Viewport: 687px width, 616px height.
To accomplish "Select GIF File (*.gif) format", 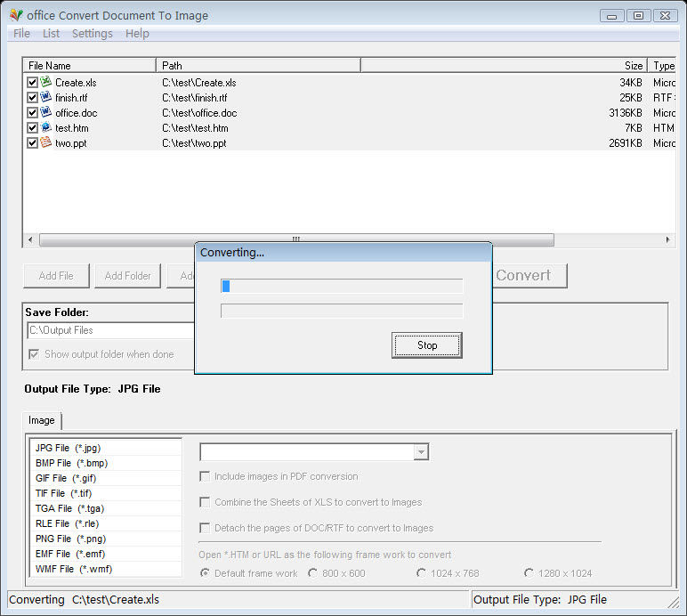I will (106, 478).
